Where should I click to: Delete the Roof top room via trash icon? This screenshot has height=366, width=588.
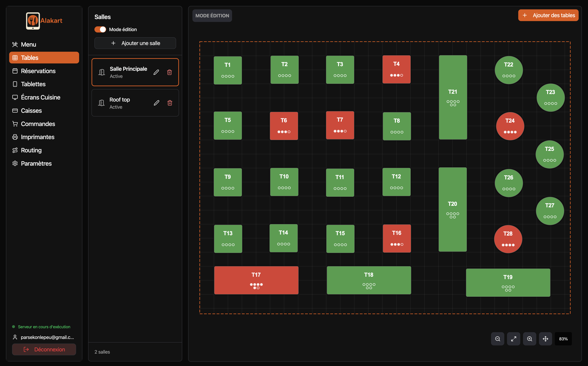(170, 103)
